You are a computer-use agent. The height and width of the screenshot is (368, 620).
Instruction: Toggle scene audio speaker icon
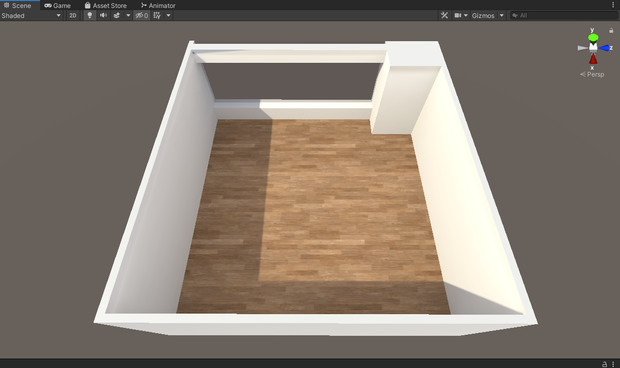point(103,15)
